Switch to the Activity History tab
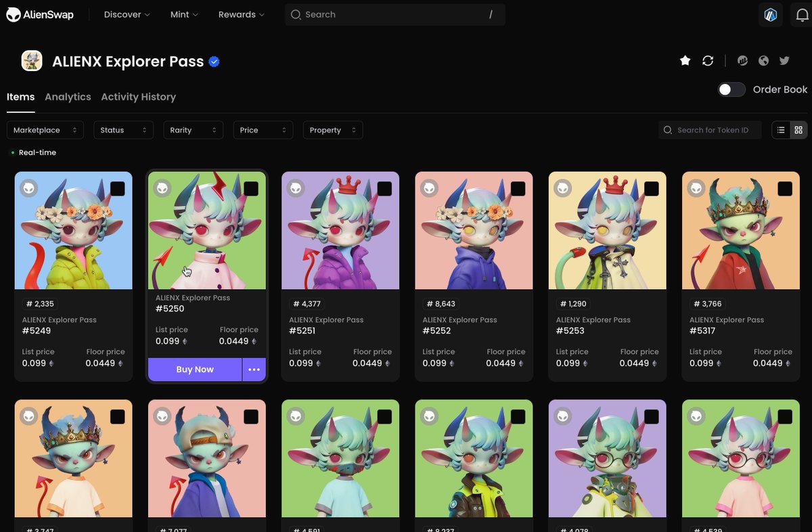Image resolution: width=812 pixels, height=532 pixels. pos(138,97)
